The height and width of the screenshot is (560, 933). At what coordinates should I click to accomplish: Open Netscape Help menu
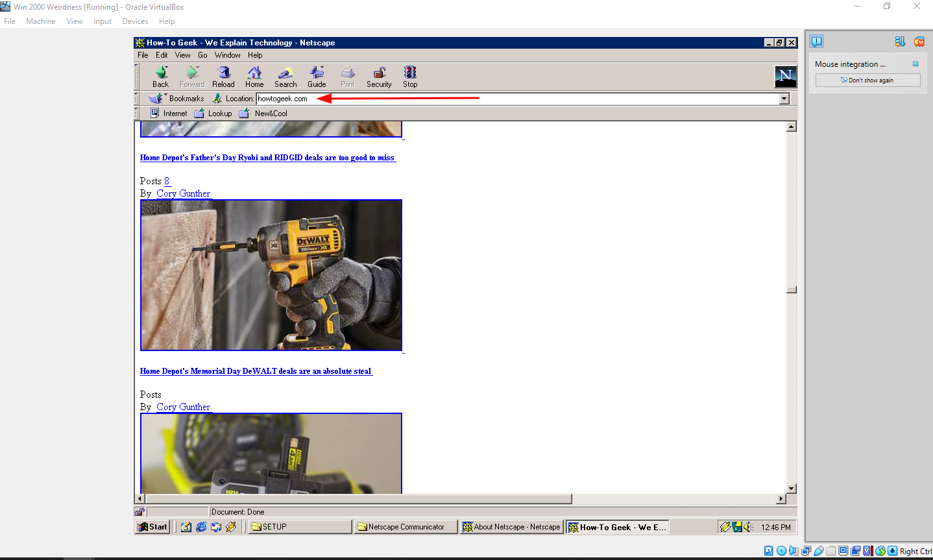pos(255,55)
